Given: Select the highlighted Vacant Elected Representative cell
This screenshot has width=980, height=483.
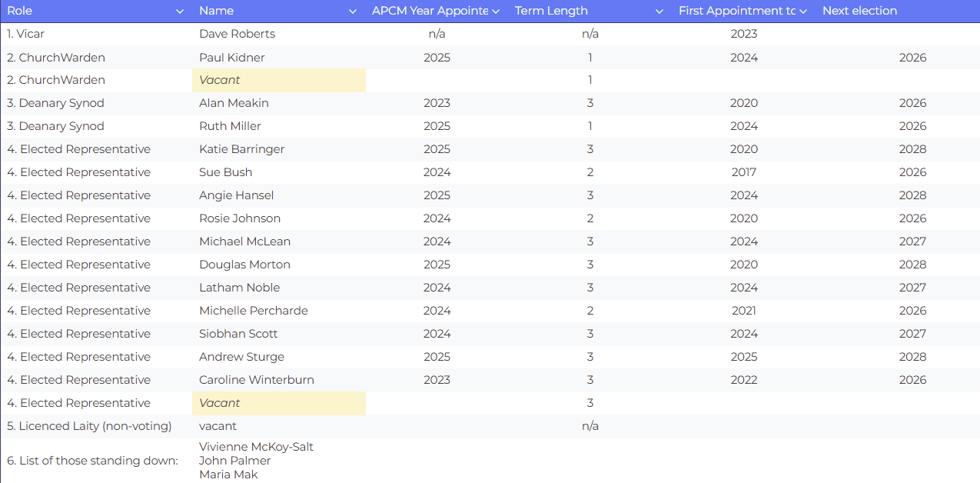Looking at the screenshot, I should click(x=278, y=403).
